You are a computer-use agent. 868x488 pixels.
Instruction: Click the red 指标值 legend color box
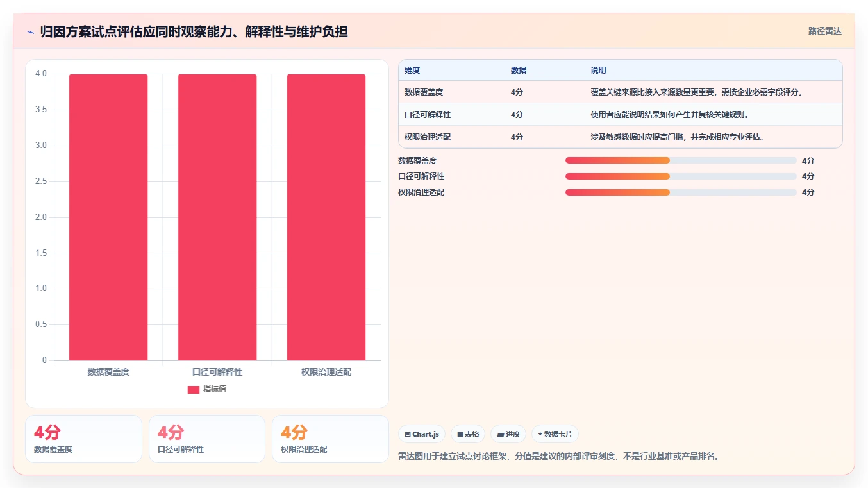(x=194, y=390)
